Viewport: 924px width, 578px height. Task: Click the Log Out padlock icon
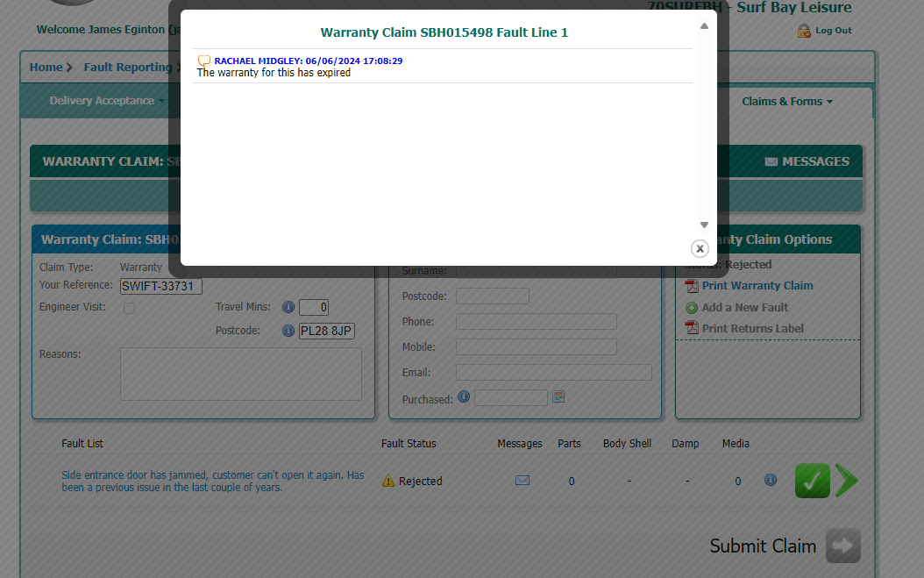[804, 31]
